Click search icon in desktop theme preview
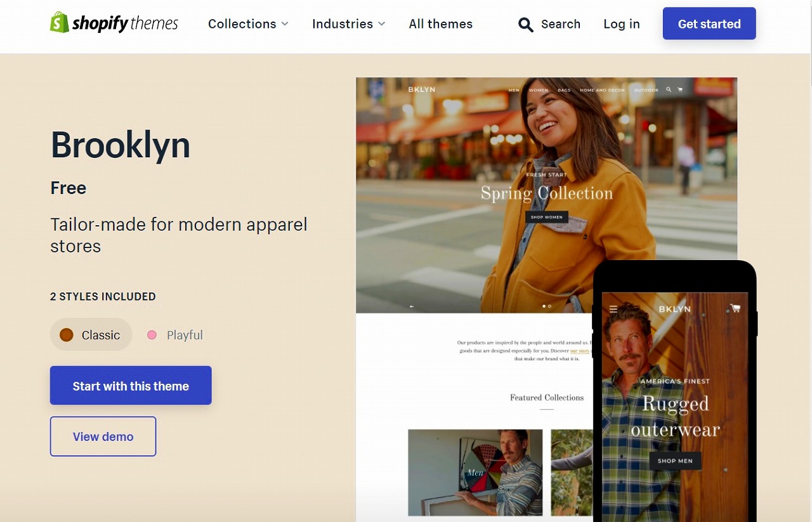 coord(669,90)
